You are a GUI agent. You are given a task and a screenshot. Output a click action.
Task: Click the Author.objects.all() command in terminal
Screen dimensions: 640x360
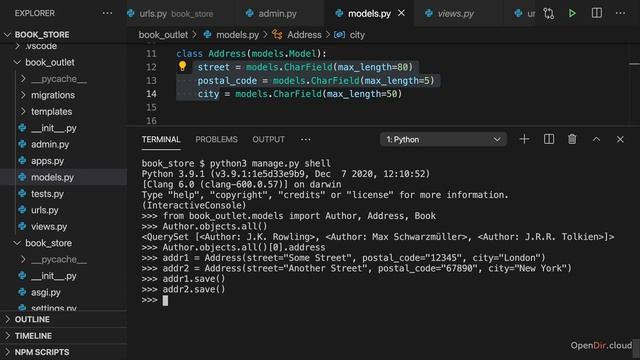pyautogui.click(x=215, y=226)
